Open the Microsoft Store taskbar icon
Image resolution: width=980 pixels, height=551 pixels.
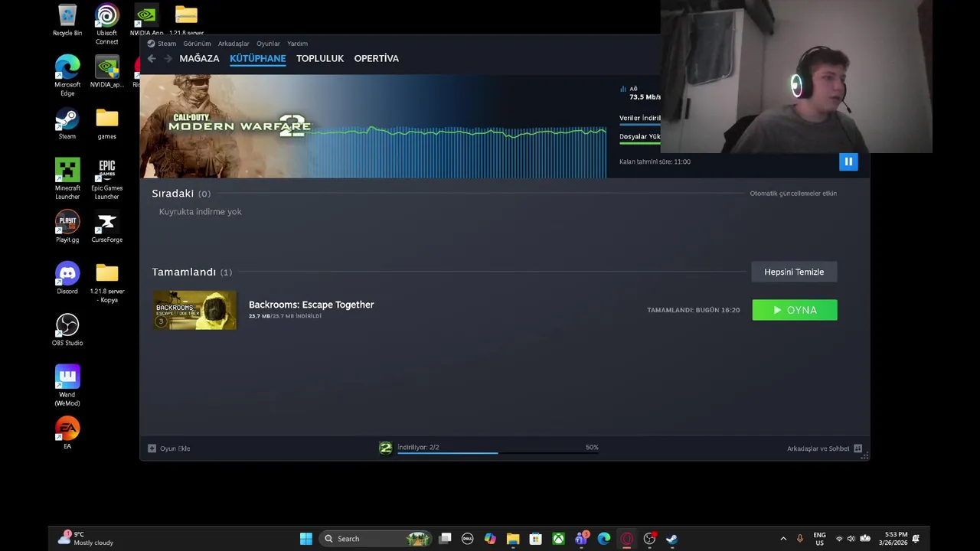(536, 539)
